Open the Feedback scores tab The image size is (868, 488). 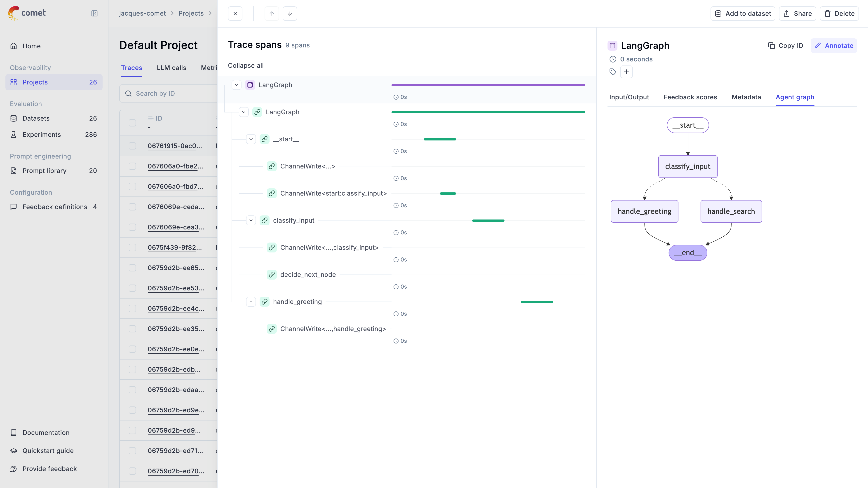tap(690, 97)
